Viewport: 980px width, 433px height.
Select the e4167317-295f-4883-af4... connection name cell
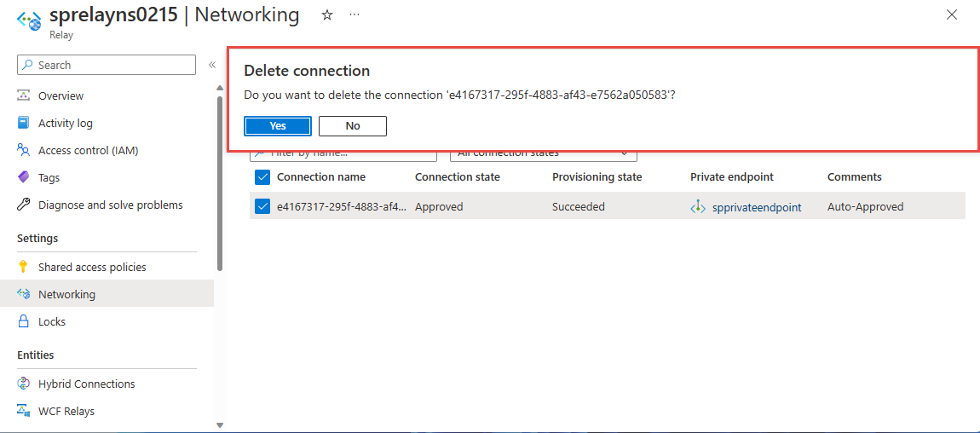(342, 207)
